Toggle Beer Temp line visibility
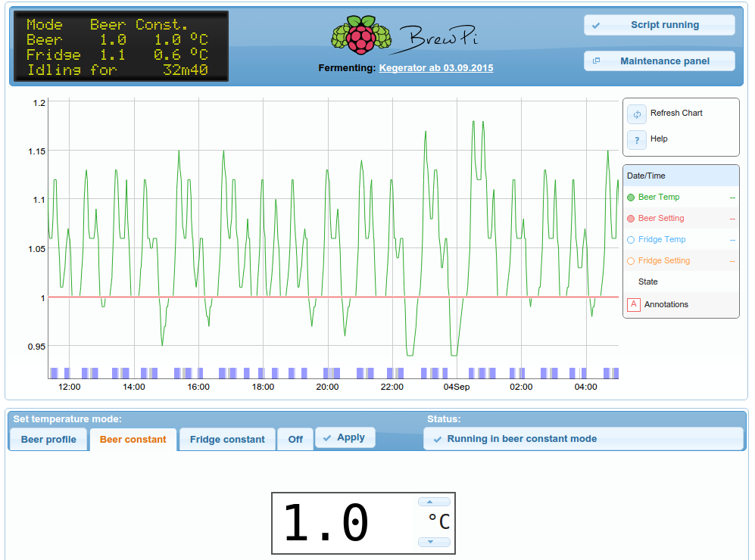Viewport: 755px width, 560px height. tap(681, 198)
